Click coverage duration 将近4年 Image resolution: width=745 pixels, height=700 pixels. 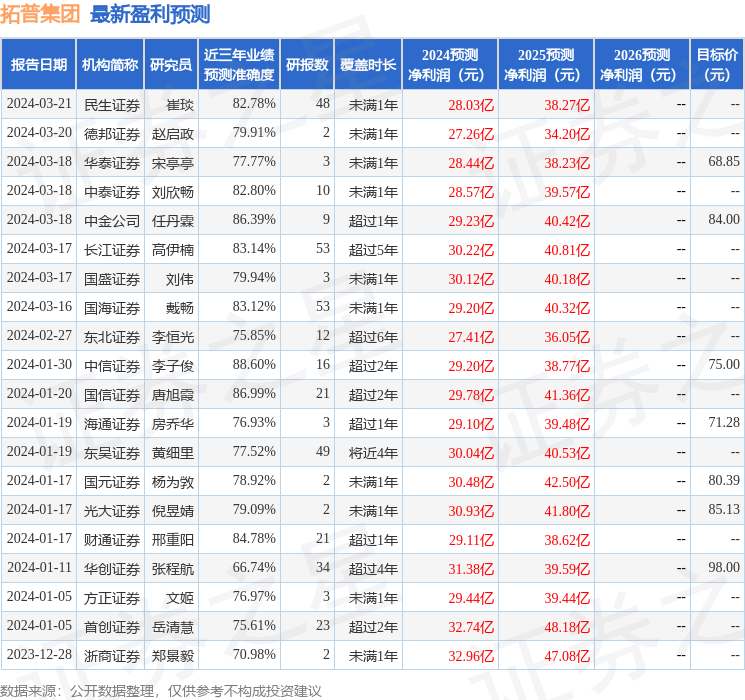[x=373, y=452]
